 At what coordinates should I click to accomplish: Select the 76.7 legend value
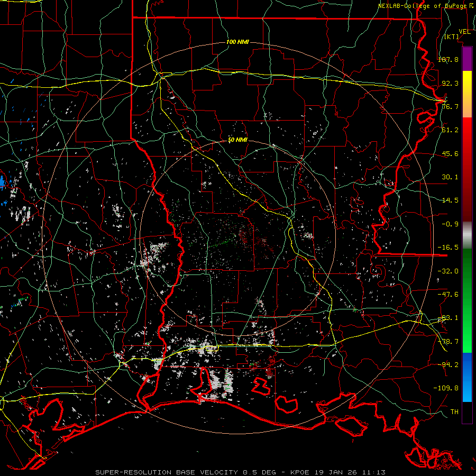(450, 106)
